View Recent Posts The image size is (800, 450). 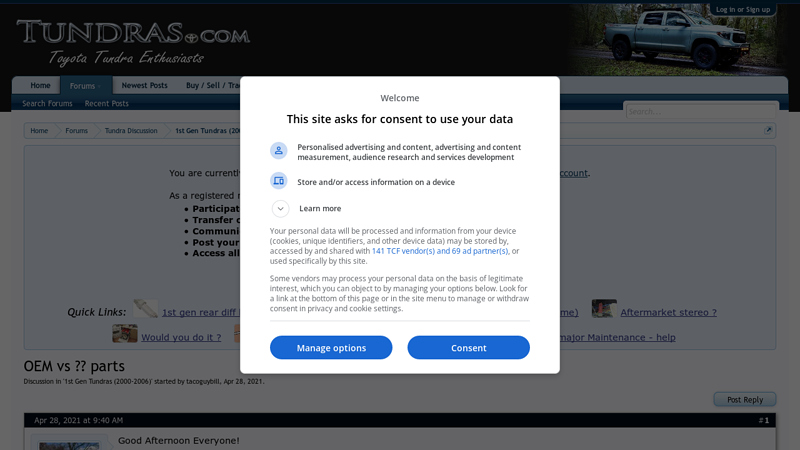(x=107, y=104)
